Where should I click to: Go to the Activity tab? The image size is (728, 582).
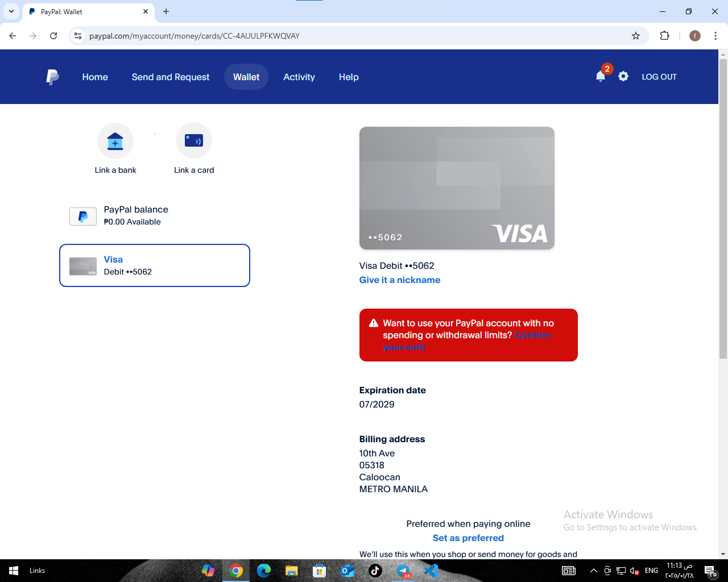(x=299, y=77)
